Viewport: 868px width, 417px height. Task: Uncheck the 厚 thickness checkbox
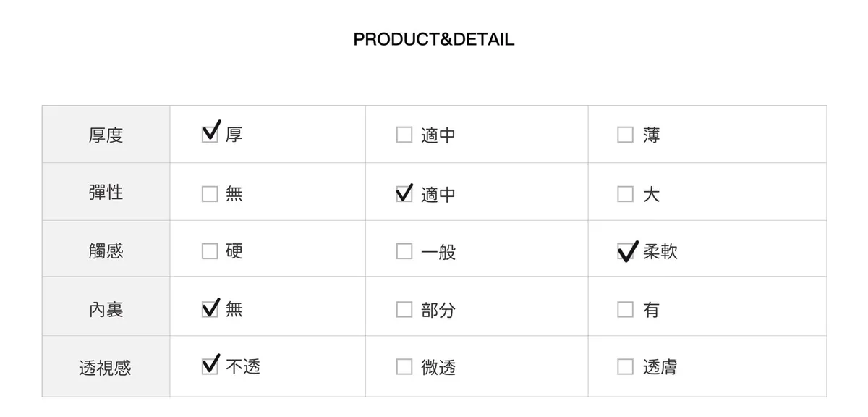(210, 135)
